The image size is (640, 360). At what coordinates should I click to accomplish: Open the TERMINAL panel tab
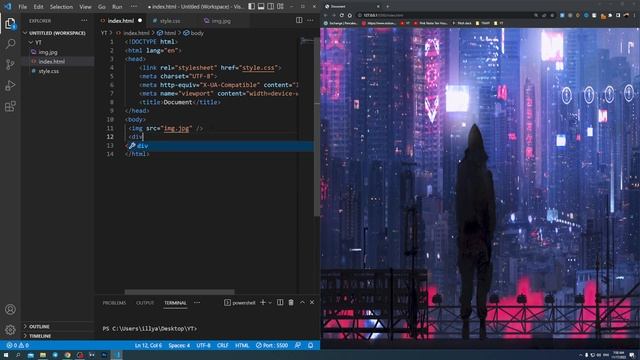pyautogui.click(x=176, y=303)
